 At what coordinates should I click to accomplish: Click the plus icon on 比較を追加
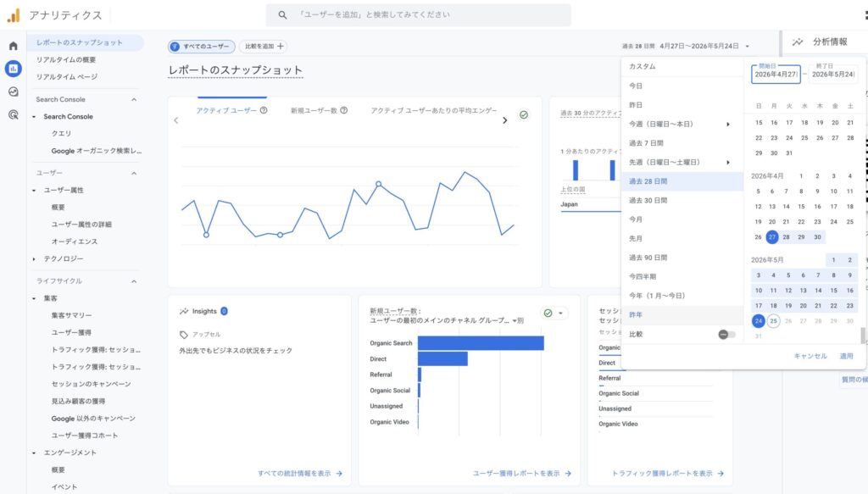[281, 46]
